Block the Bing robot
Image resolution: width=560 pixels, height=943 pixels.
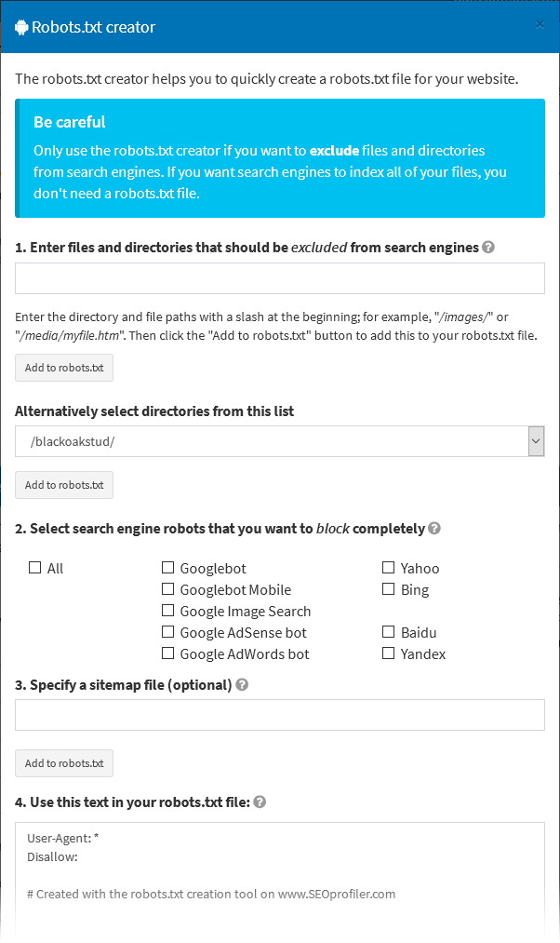coord(388,588)
